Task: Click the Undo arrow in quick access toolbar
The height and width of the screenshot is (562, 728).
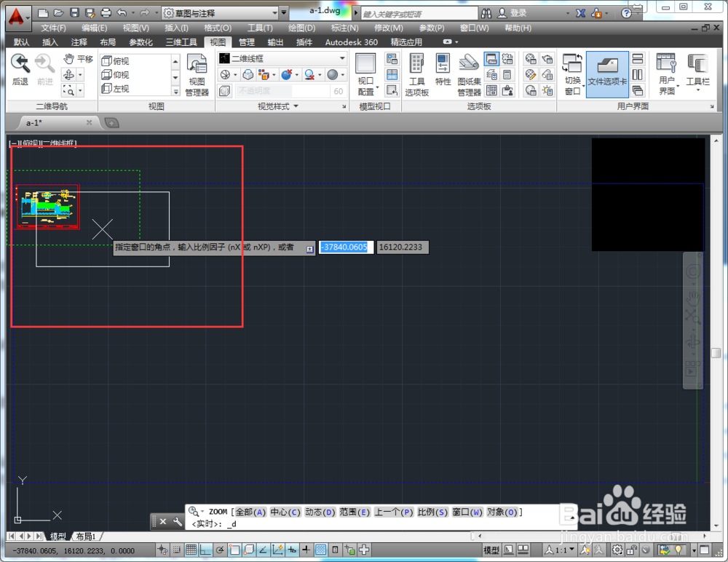Action: (x=122, y=13)
